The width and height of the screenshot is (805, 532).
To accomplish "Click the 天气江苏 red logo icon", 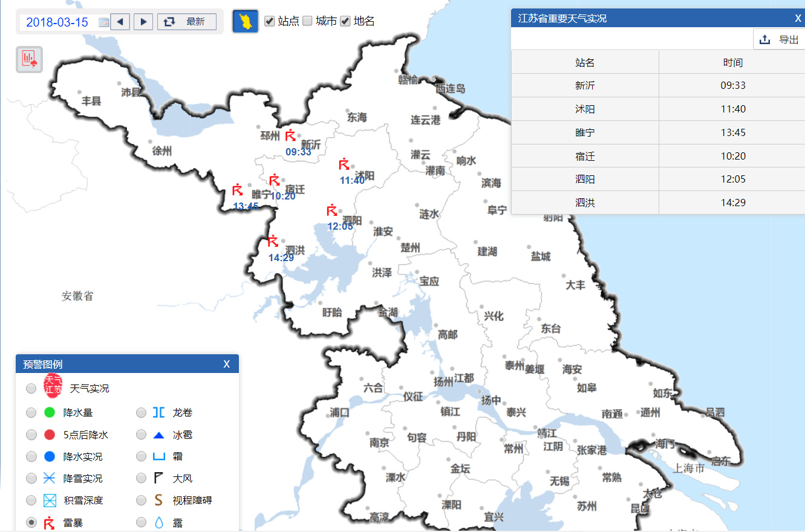I will point(53,385).
